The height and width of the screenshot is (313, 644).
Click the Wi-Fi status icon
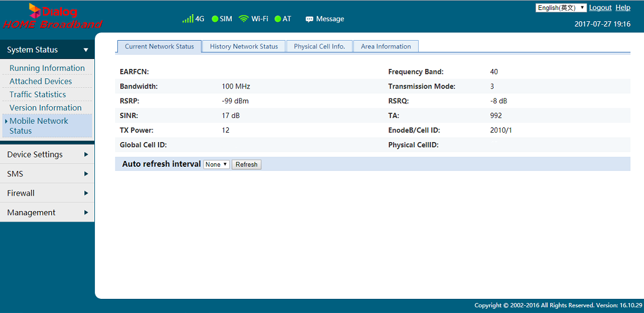pyautogui.click(x=244, y=19)
